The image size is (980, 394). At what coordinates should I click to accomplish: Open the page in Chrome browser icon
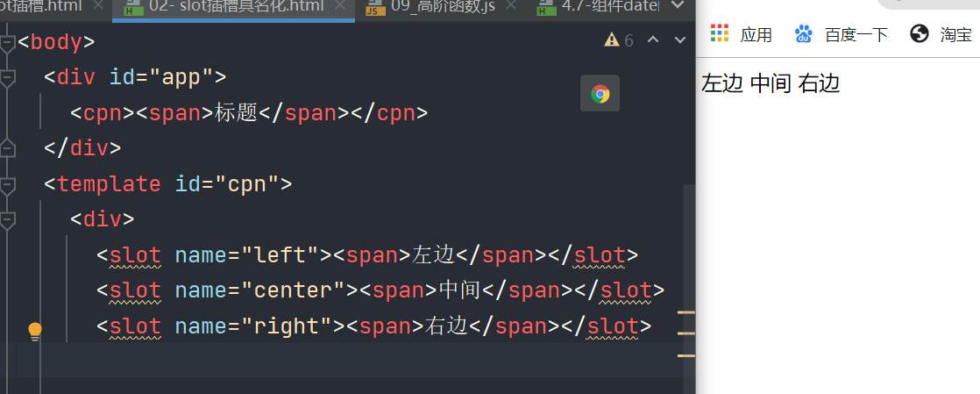600,94
